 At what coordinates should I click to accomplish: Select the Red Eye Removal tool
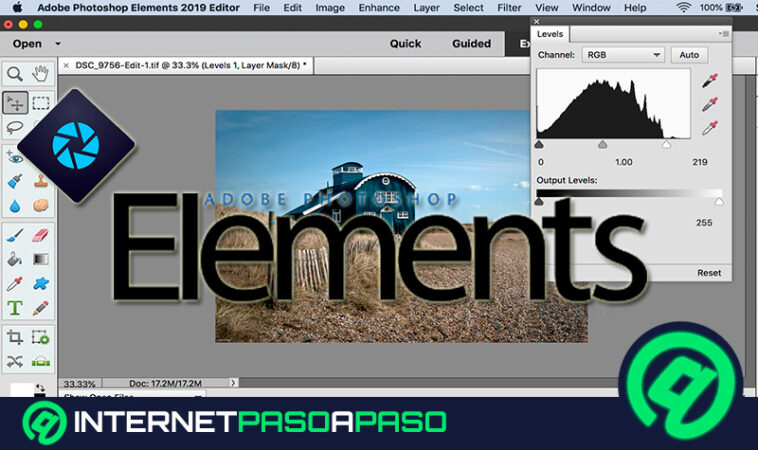15,157
